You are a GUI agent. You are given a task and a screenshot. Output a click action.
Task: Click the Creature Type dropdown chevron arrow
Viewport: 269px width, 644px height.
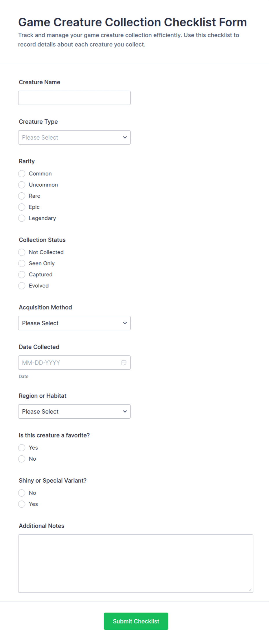(x=125, y=137)
